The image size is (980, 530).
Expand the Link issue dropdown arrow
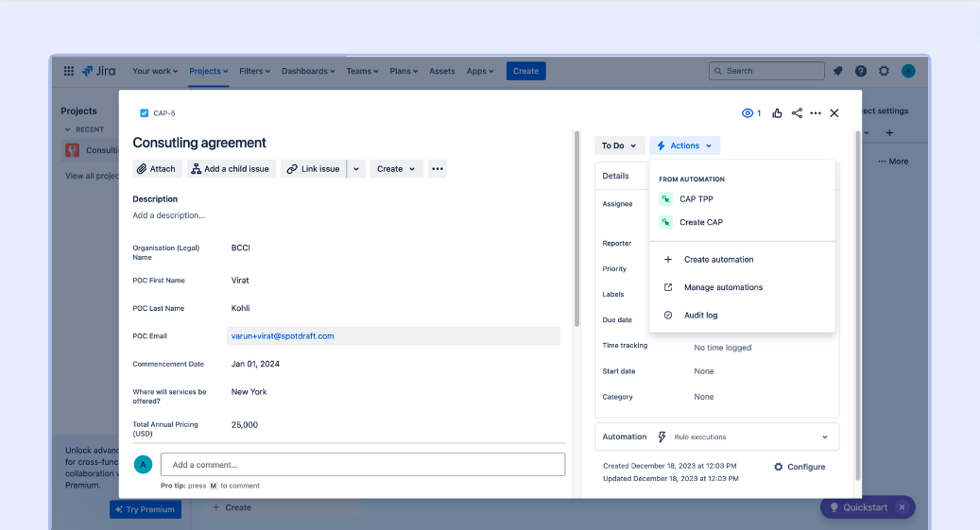356,169
